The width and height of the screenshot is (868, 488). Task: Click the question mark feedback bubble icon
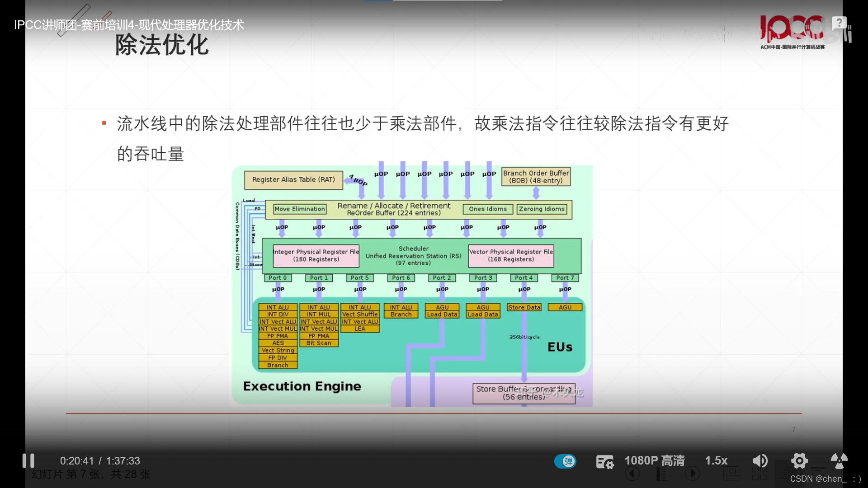[x=839, y=23]
